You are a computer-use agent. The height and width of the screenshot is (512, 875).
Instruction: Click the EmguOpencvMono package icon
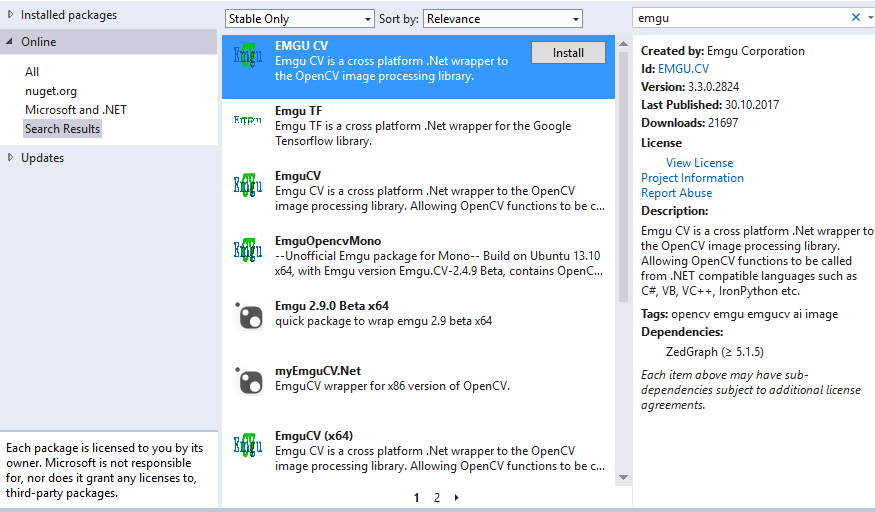pyautogui.click(x=247, y=250)
